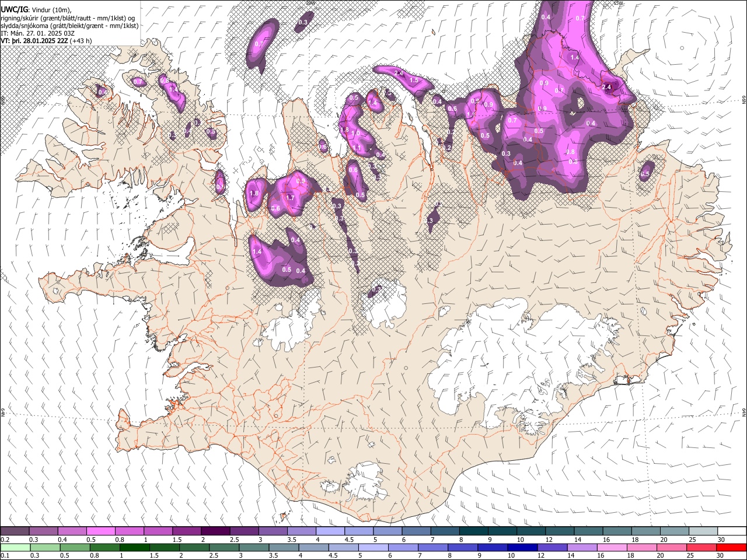Pick the light pink swatch between 16 and 18
Image resolution: width=747 pixels, height=560 pixels.
pos(611,547)
